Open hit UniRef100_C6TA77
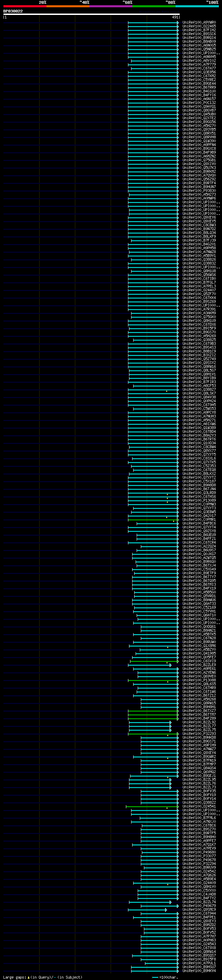Image resolution: width=222 pixels, height=980 pixels. pos(199,68)
